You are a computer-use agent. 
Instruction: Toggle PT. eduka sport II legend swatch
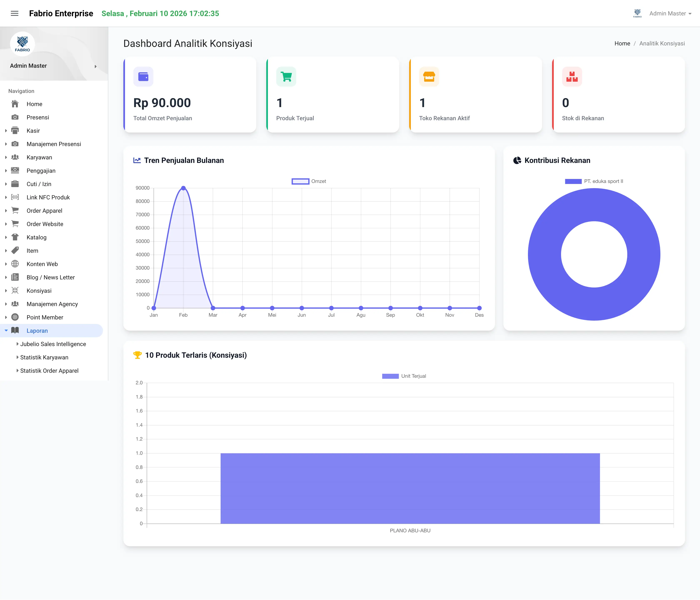pyautogui.click(x=573, y=181)
